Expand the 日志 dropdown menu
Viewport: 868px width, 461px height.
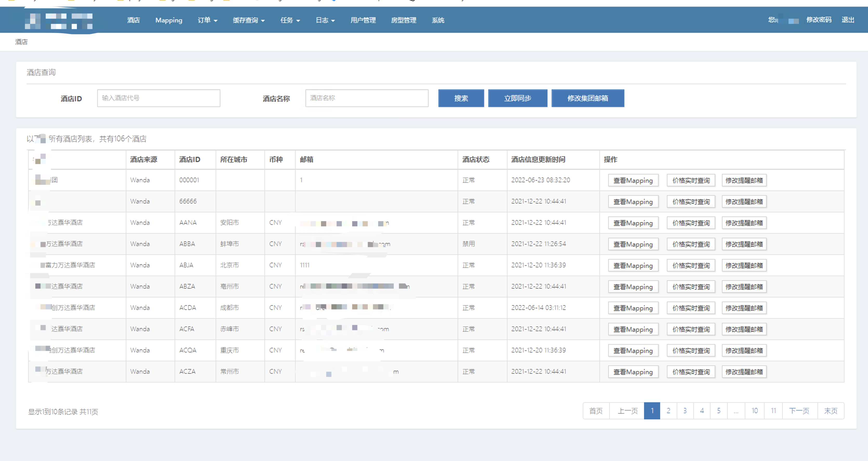coord(325,20)
